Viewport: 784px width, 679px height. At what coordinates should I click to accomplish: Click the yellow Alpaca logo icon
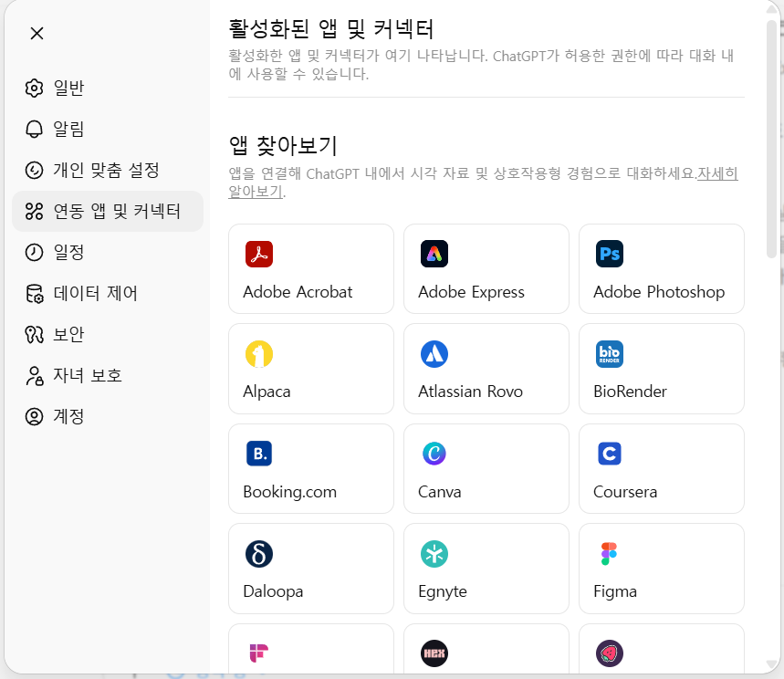pyautogui.click(x=259, y=354)
